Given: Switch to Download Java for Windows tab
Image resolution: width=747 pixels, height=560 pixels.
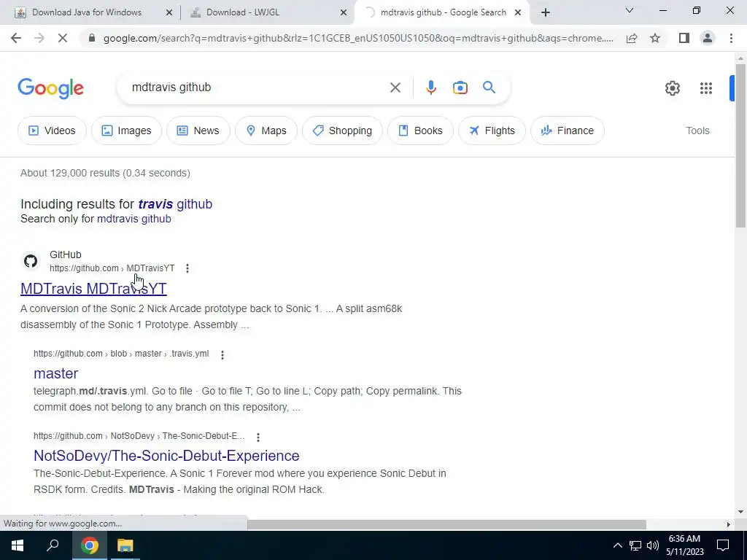Looking at the screenshot, I should (87, 12).
